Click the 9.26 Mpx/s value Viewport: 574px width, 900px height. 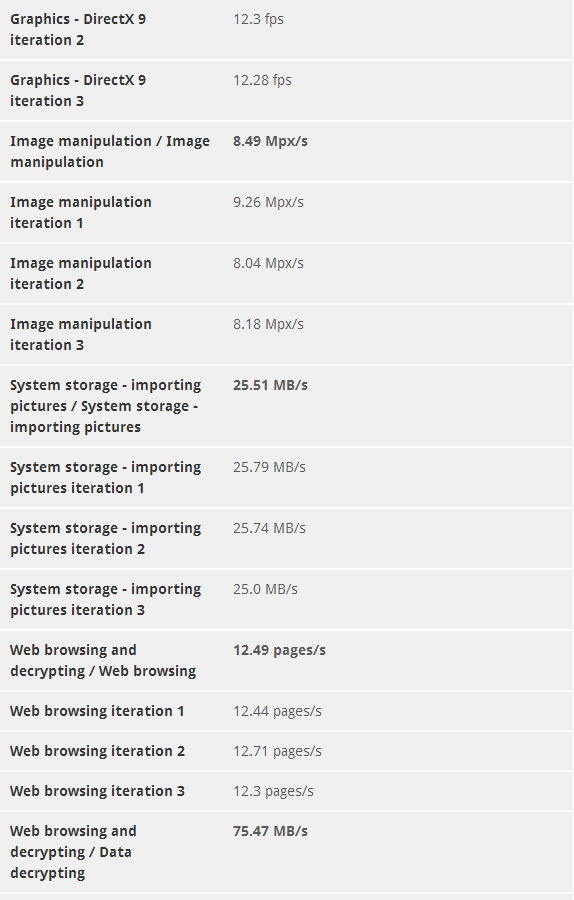tap(268, 202)
